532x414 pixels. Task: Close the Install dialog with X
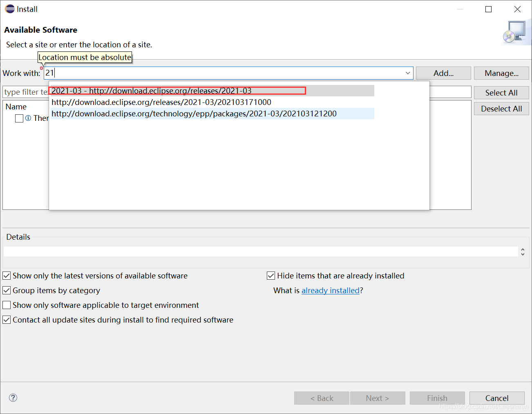[x=517, y=9]
